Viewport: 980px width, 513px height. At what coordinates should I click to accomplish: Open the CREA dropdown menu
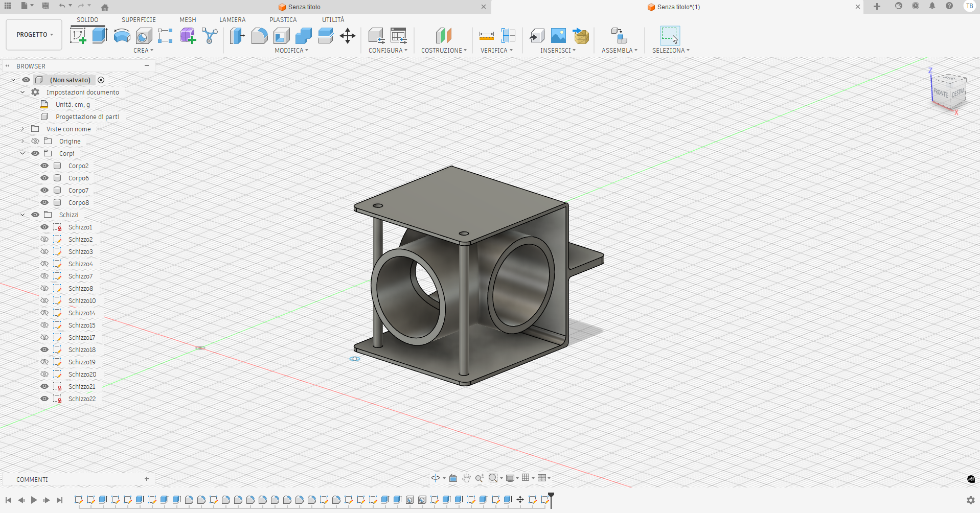click(144, 50)
